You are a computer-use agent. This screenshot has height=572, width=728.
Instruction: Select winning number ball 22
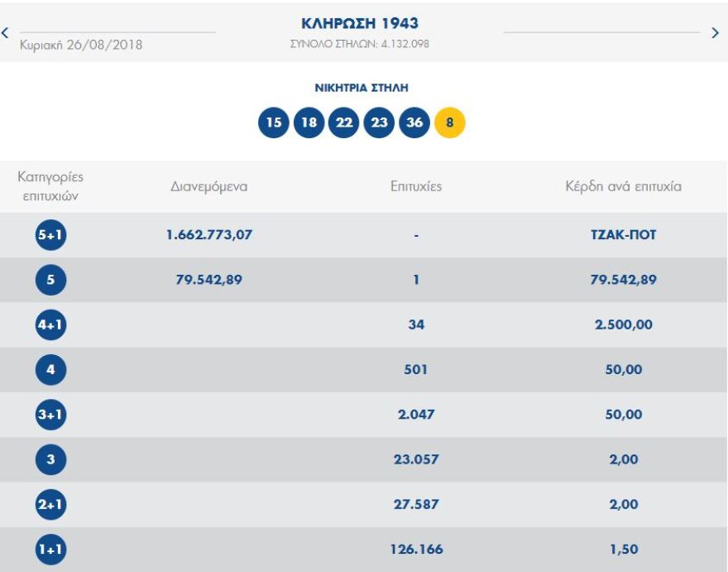pos(343,123)
